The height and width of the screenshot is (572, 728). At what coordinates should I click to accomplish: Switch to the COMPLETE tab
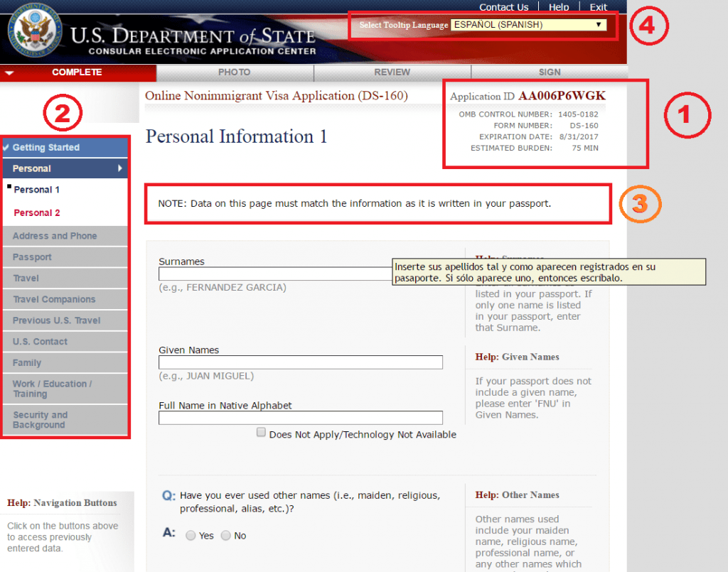click(78, 72)
